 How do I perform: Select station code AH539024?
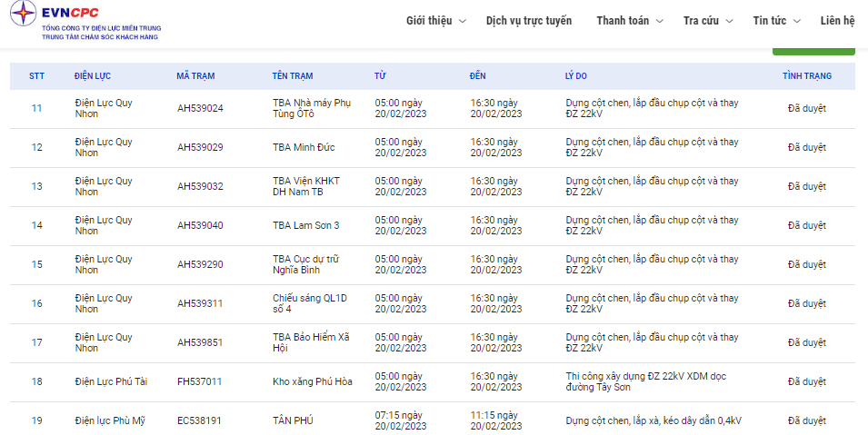[x=200, y=108]
